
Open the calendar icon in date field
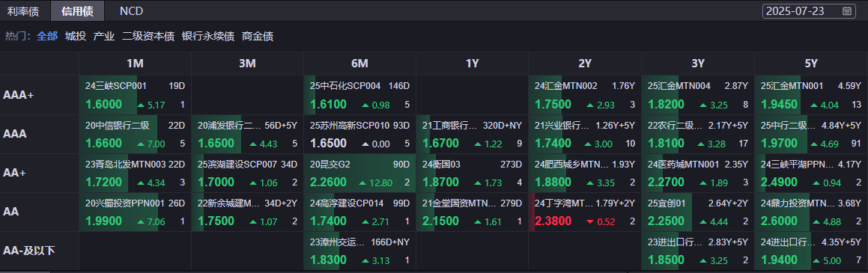(846, 10)
